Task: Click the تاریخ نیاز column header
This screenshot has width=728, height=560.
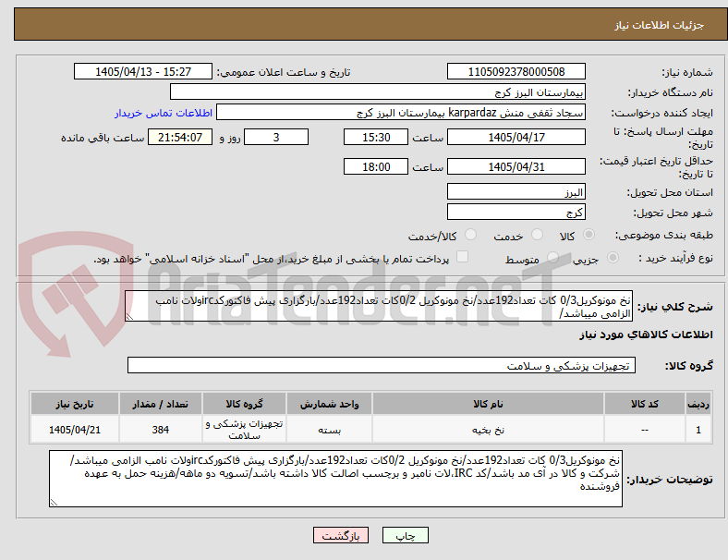Action: pos(75,404)
